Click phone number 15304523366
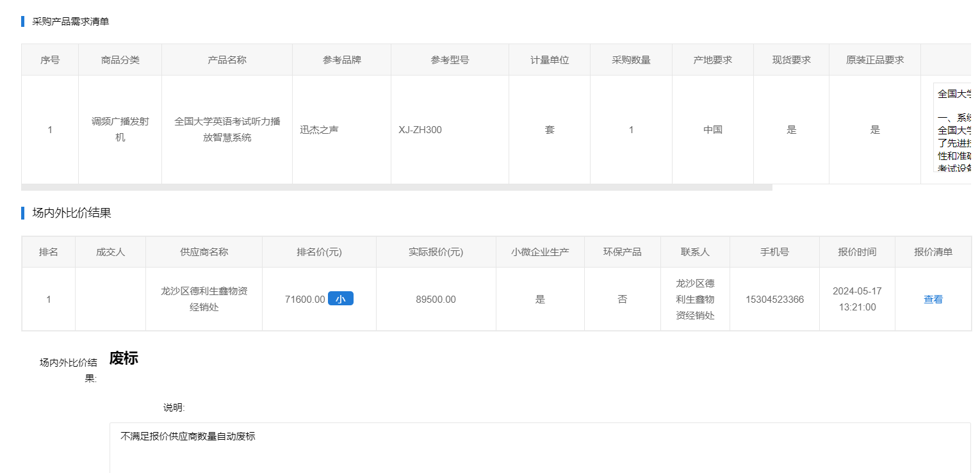 coord(774,300)
